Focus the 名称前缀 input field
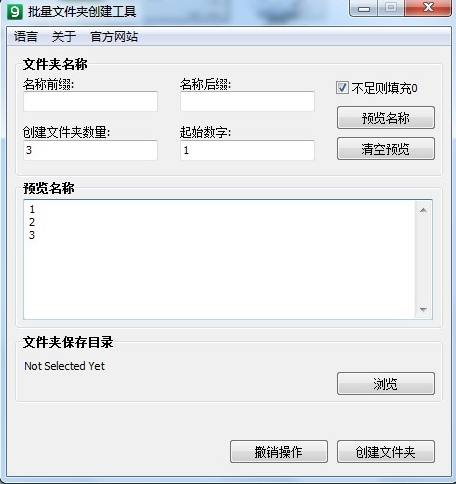This screenshot has width=456, height=484. (x=90, y=101)
